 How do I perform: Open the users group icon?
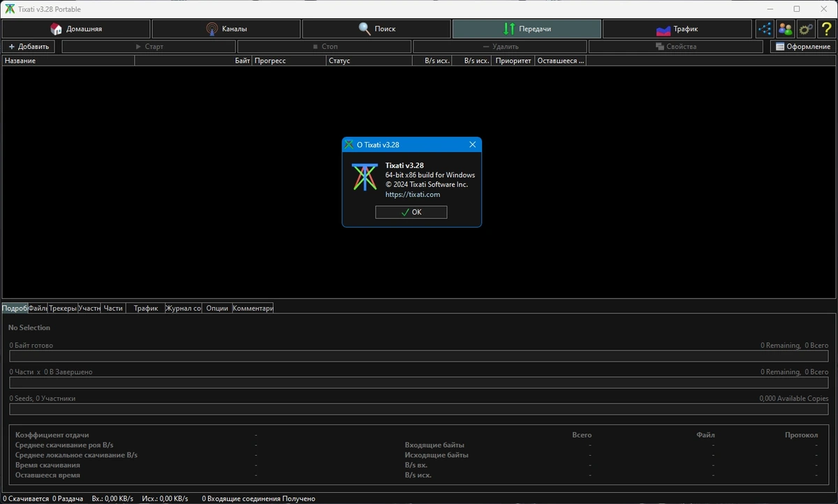(x=786, y=29)
